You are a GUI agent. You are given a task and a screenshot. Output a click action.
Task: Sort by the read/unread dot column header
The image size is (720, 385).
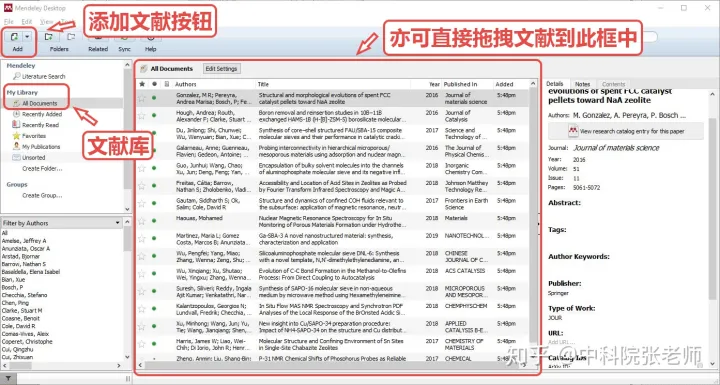pyautogui.click(x=154, y=84)
